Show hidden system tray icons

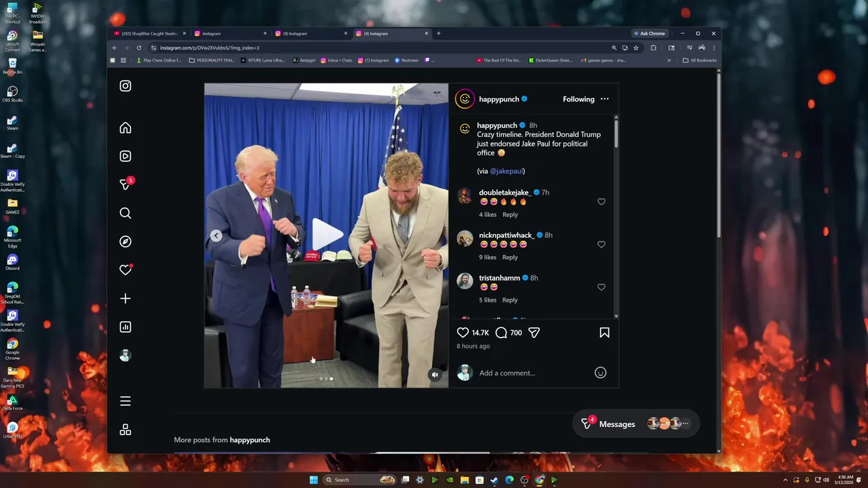pos(785,480)
